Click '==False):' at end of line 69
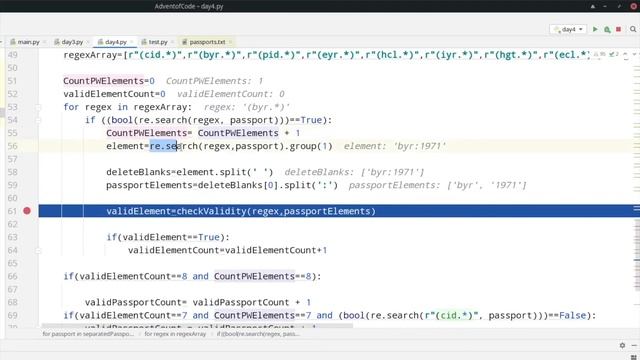Image resolution: width=640 pixels, height=360 pixels. point(572,316)
